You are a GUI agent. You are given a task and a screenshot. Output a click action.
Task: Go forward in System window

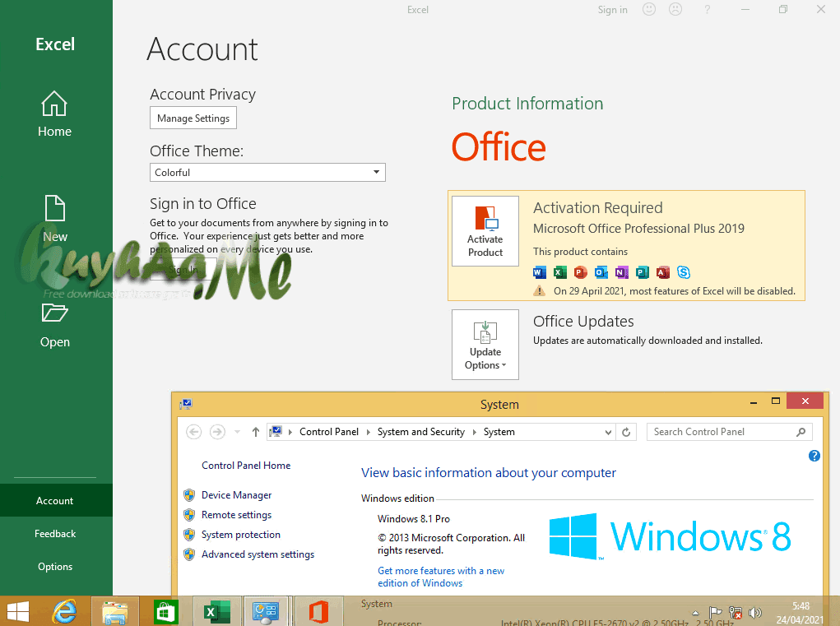pos(217,432)
